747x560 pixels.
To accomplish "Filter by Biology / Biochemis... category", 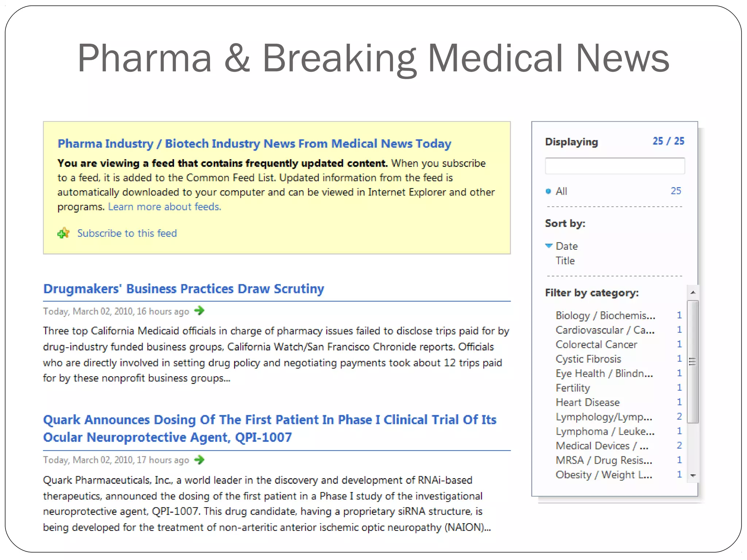I will [x=605, y=315].
